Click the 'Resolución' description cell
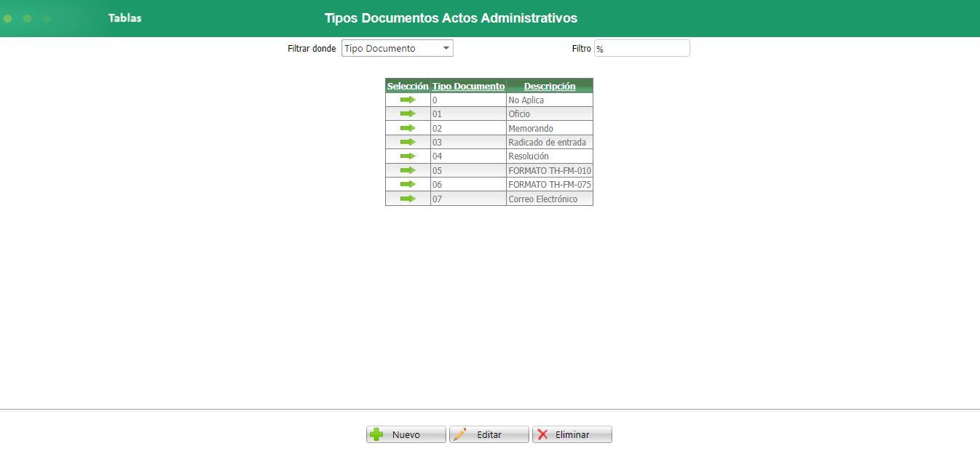Image resolution: width=980 pixels, height=462 pixels. 550,156
